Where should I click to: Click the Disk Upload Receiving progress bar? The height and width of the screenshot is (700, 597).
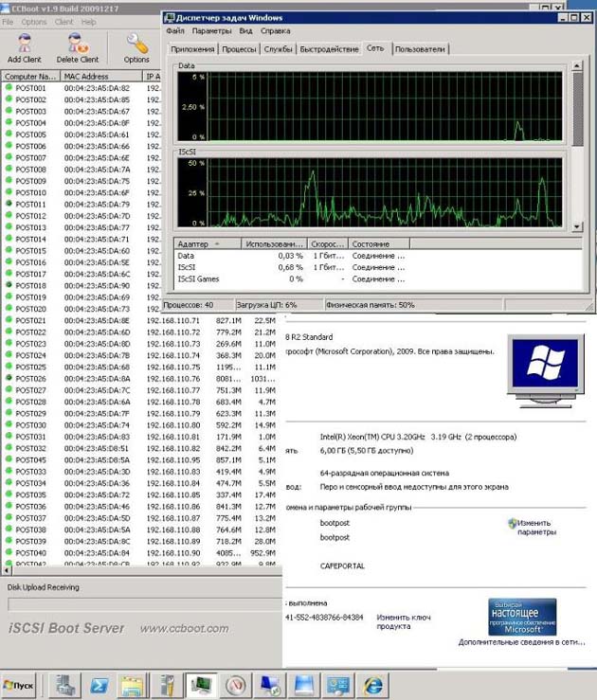145,604
